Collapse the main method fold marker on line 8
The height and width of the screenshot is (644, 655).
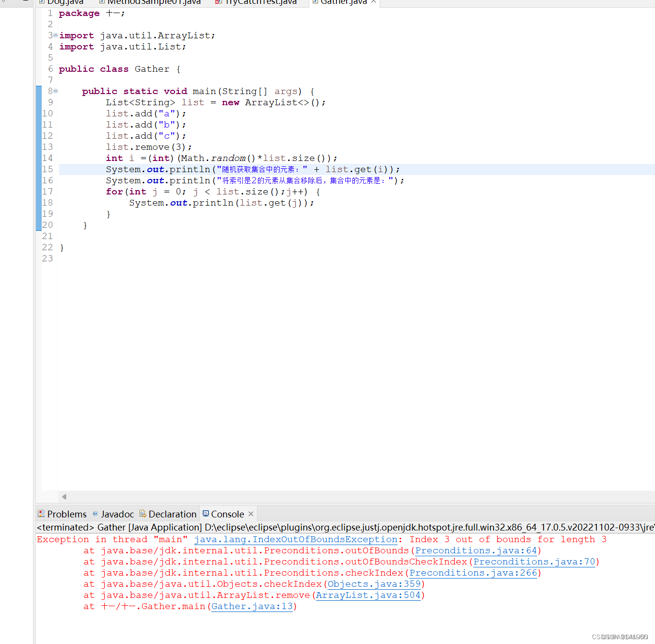tap(55, 91)
